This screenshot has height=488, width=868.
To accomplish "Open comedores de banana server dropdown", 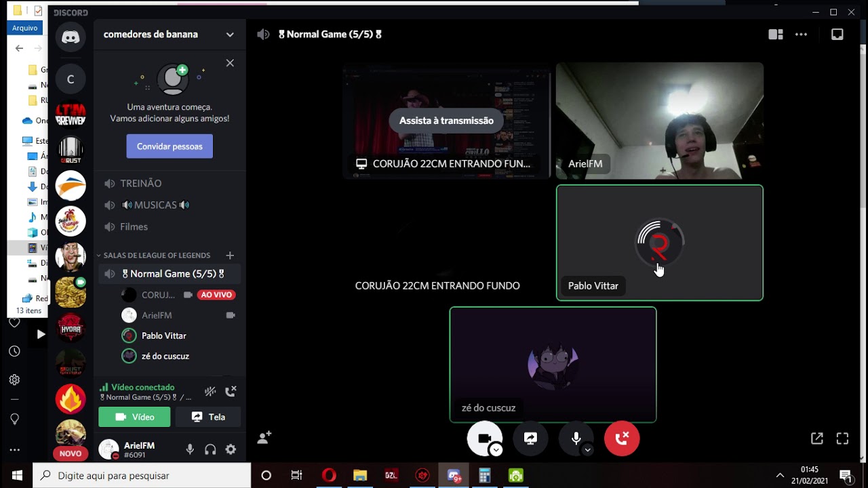I will coord(230,35).
